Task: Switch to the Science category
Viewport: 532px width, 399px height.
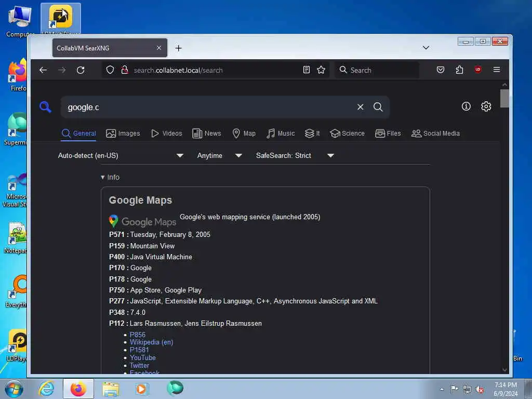Action: pos(347,134)
